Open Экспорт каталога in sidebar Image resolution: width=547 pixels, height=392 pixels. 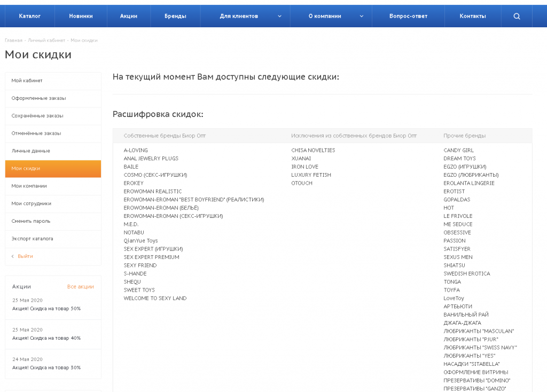[53, 239]
